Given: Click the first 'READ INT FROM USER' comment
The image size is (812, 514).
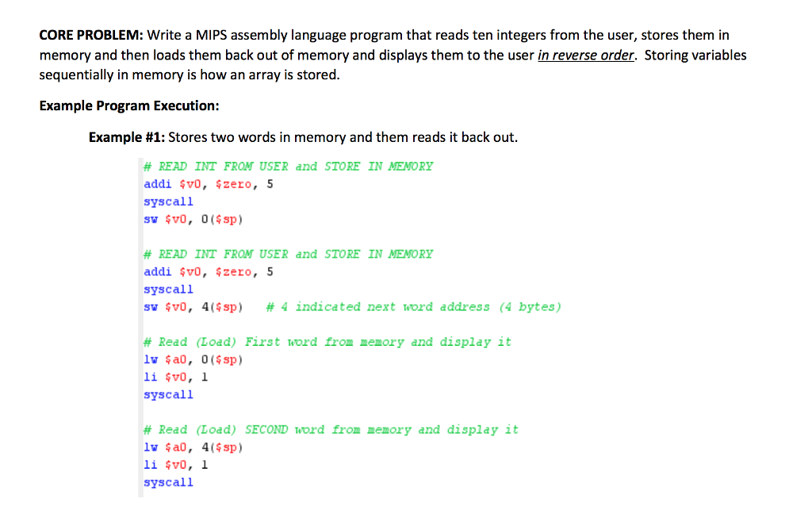Looking at the screenshot, I should (287, 166).
